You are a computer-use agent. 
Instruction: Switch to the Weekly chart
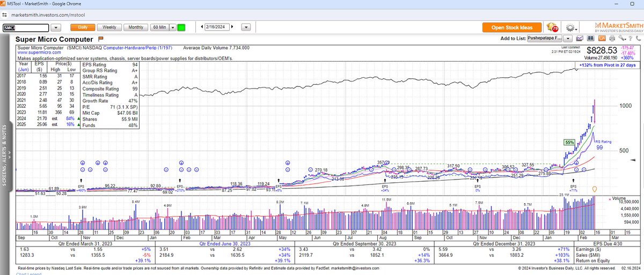109,27
